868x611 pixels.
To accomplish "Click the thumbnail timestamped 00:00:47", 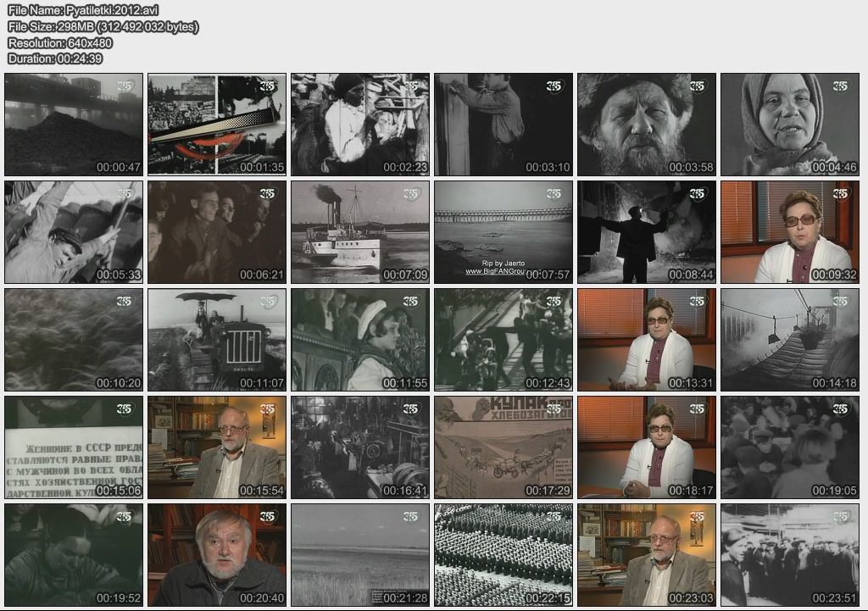I will point(74,125).
